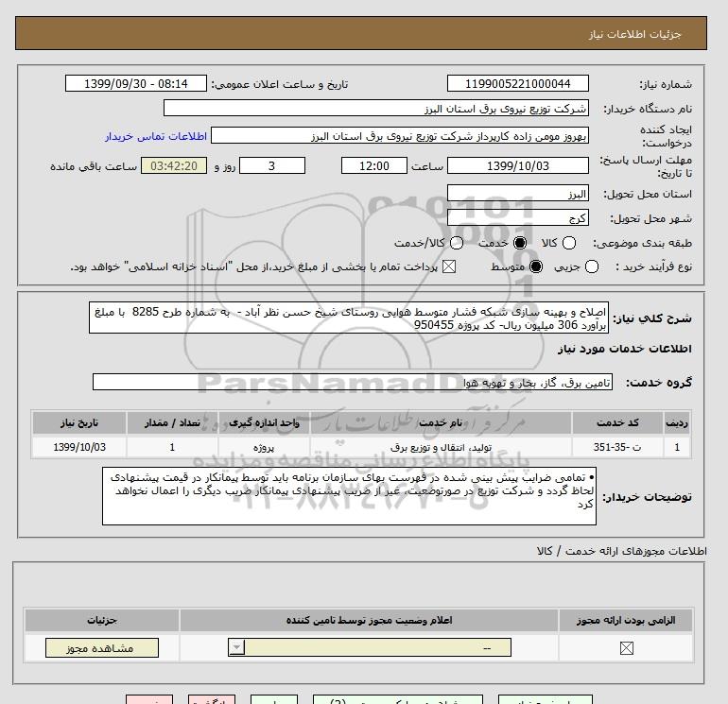Click the اطلاعات خدمات مورد نیاز section heading
The width and height of the screenshot is (728, 704).
[x=624, y=349]
